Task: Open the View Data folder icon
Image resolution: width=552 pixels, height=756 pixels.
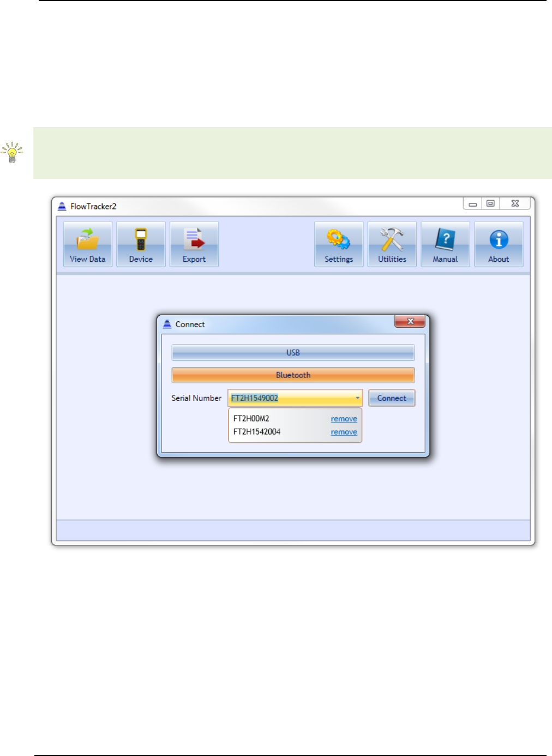Action: pyautogui.click(x=87, y=244)
